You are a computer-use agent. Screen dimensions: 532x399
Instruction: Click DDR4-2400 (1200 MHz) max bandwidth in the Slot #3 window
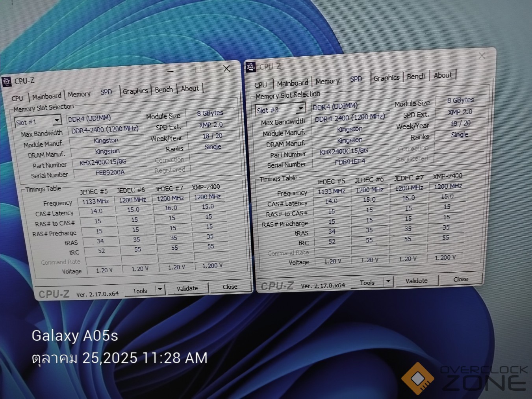point(350,117)
